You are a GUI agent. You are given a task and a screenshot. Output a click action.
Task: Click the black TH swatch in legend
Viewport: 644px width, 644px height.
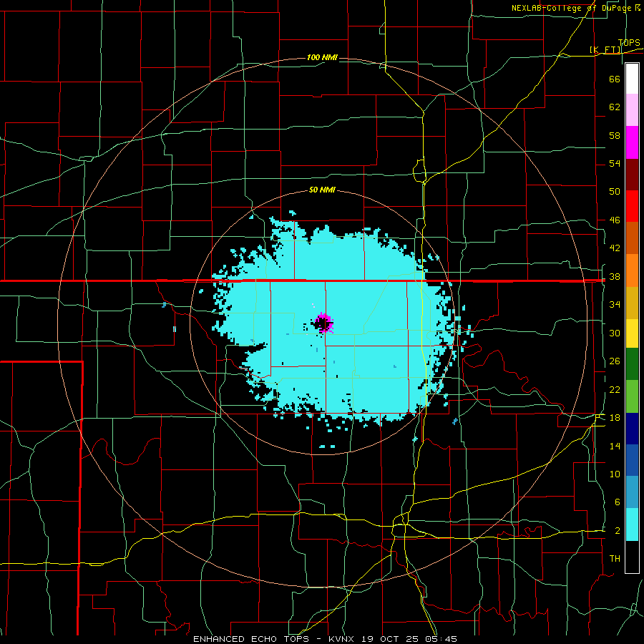coord(632,557)
